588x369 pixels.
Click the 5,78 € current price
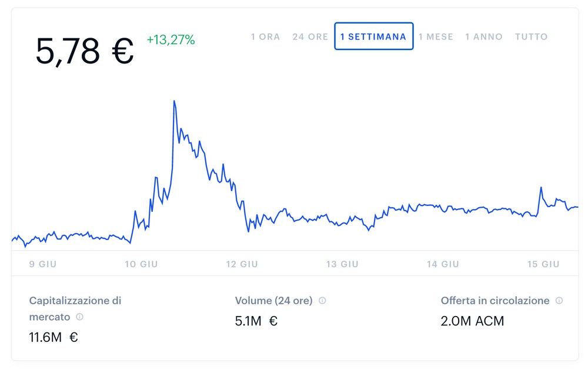click(x=85, y=51)
